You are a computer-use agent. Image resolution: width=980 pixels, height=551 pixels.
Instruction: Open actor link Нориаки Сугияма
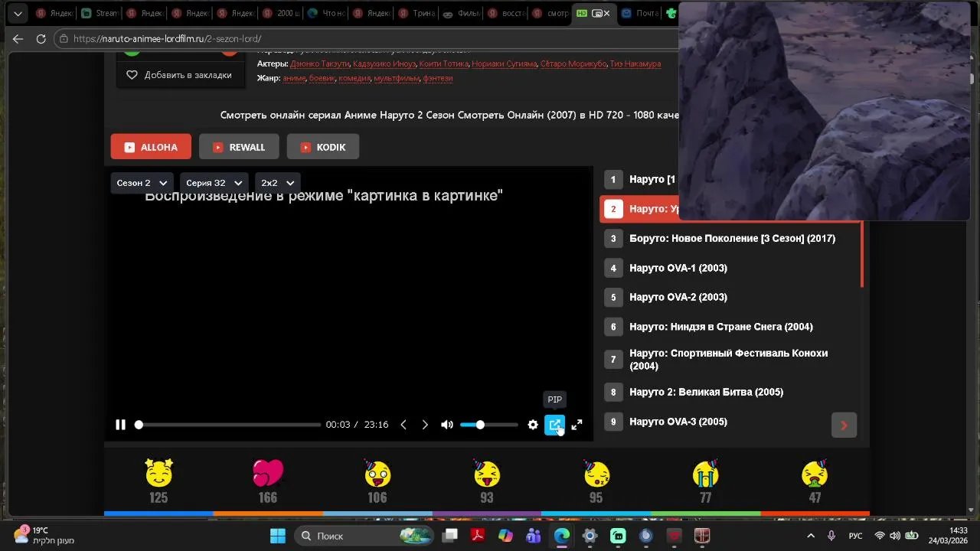(x=504, y=64)
